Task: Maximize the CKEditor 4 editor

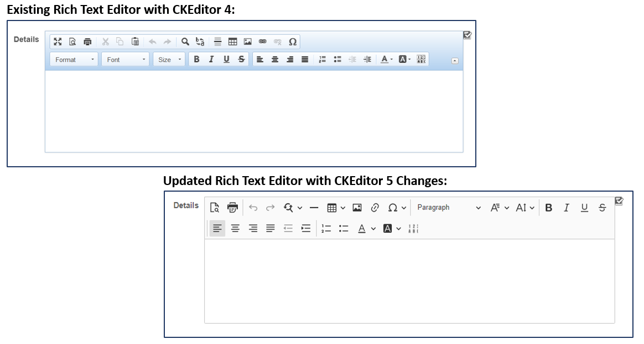Action: pos(58,42)
